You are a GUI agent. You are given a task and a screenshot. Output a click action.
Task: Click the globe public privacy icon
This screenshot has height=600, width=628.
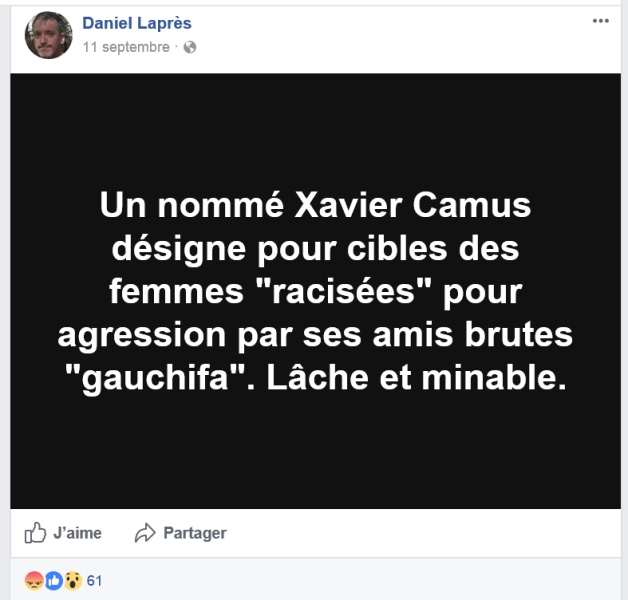(x=190, y=47)
